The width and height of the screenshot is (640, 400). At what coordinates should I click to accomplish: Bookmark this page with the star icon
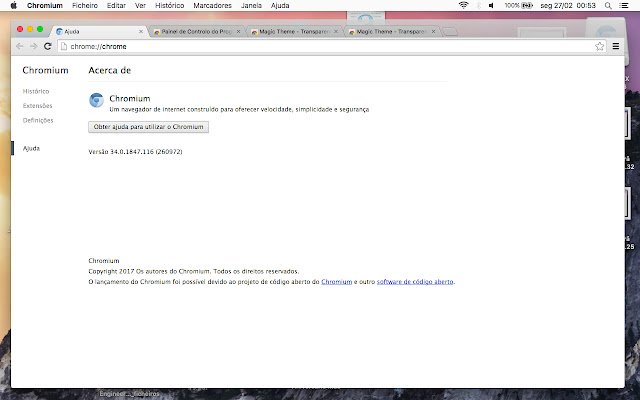(599, 47)
